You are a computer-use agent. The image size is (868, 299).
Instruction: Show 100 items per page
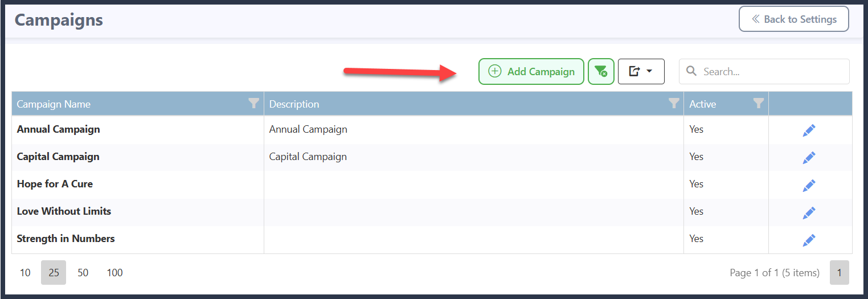point(114,273)
